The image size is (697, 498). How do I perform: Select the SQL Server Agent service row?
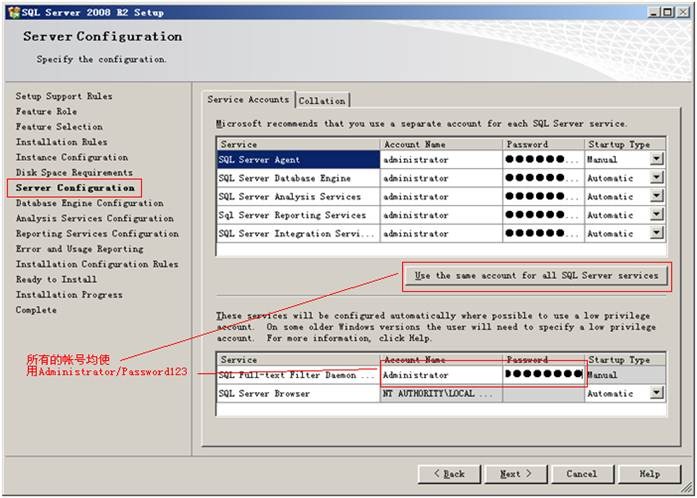(x=298, y=160)
